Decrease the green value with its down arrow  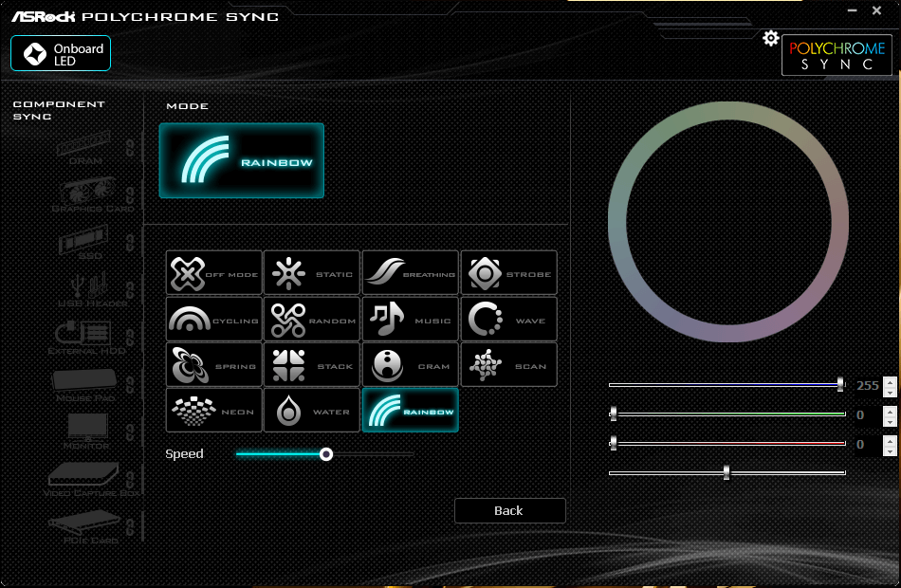[x=890, y=421]
